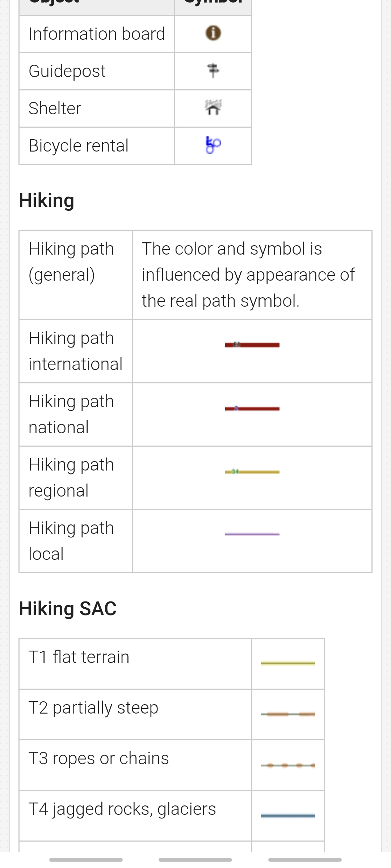Click the T4 glaciers blue line swatch
Image resolution: width=391 pixels, height=868 pixels.
288,816
